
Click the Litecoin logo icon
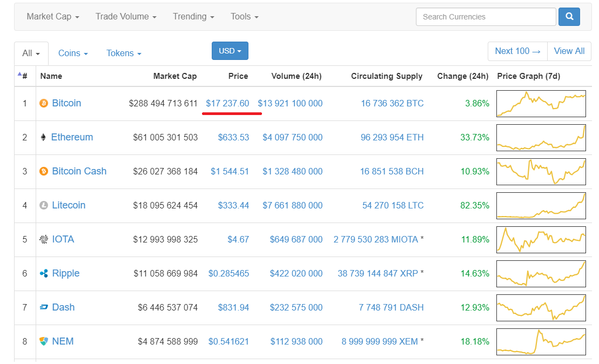[x=44, y=205]
